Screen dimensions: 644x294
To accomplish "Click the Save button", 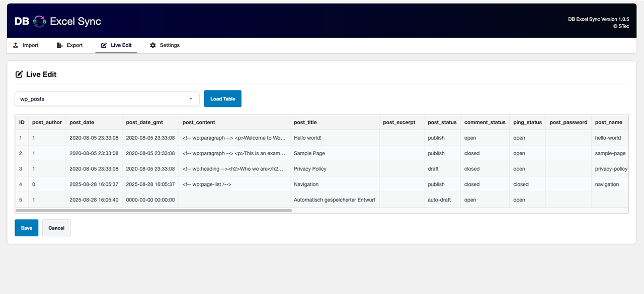I will 26,228.
